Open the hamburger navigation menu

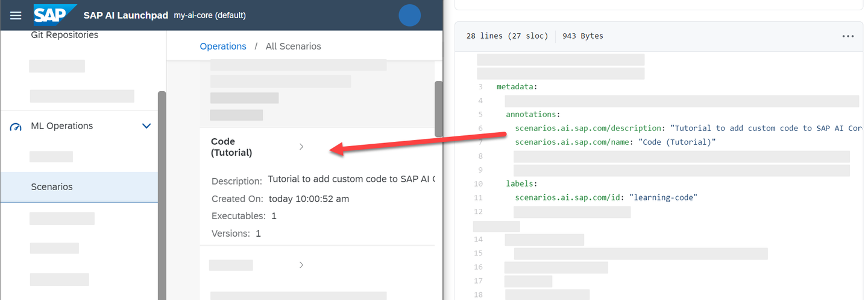16,15
